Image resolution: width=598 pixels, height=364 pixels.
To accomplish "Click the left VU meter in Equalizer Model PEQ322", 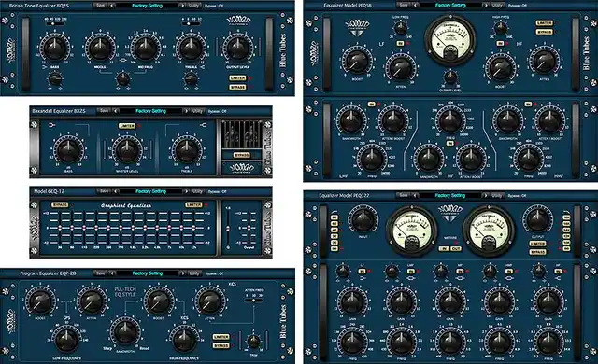I will 411,231.
